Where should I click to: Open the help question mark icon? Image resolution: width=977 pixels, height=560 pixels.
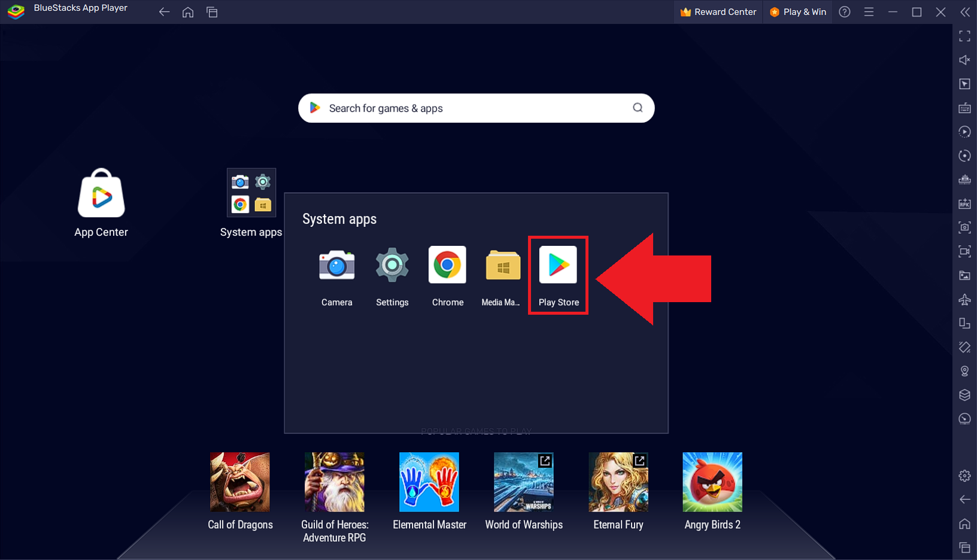click(x=845, y=12)
